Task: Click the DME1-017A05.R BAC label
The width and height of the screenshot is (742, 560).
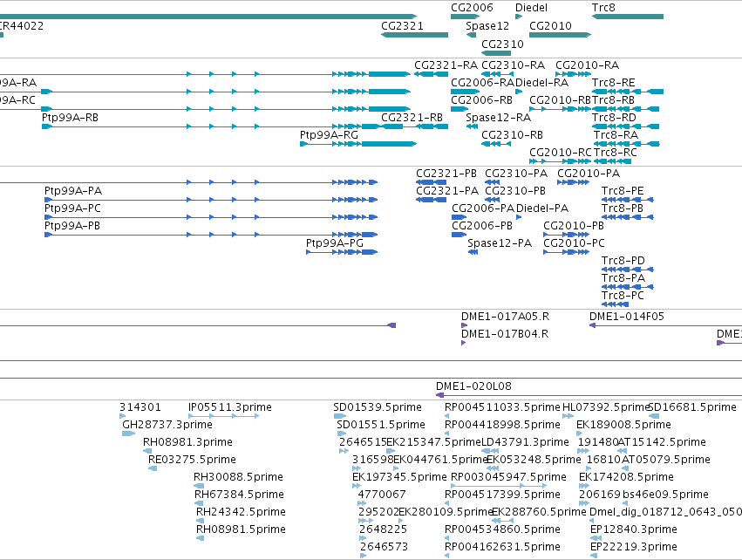Action: pyautogui.click(x=506, y=317)
